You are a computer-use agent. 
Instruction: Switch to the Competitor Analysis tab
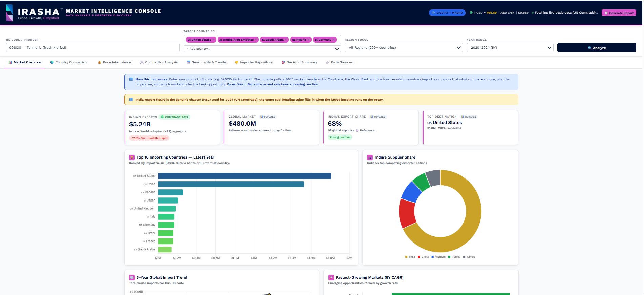(159, 62)
